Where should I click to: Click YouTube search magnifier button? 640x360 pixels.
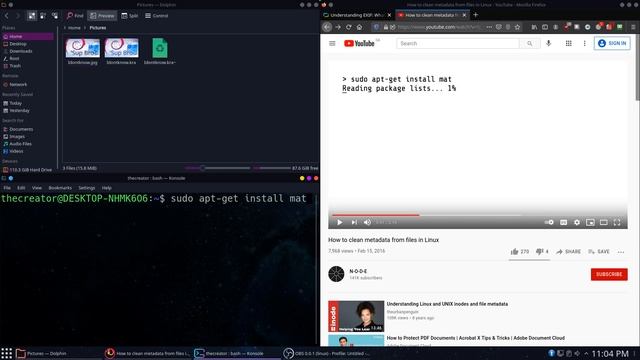[529, 43]
